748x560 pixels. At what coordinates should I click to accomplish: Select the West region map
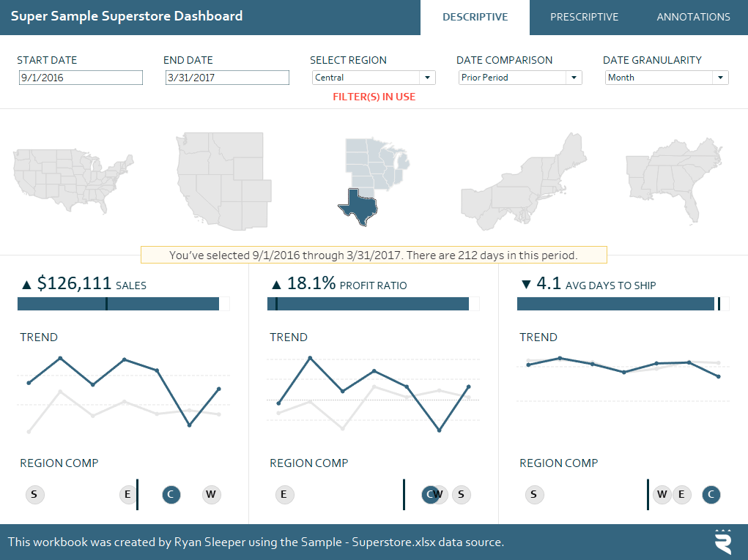coord(223,181)
